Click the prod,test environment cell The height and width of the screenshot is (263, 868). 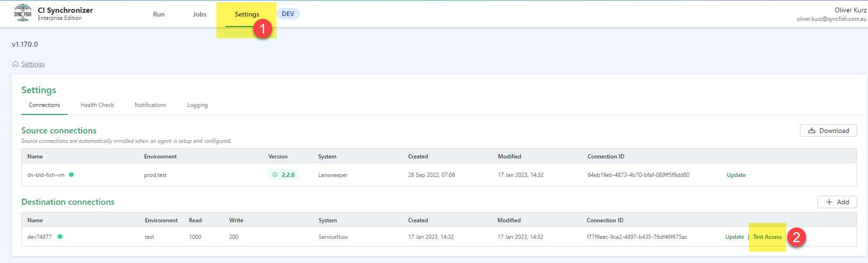(155, 175)
